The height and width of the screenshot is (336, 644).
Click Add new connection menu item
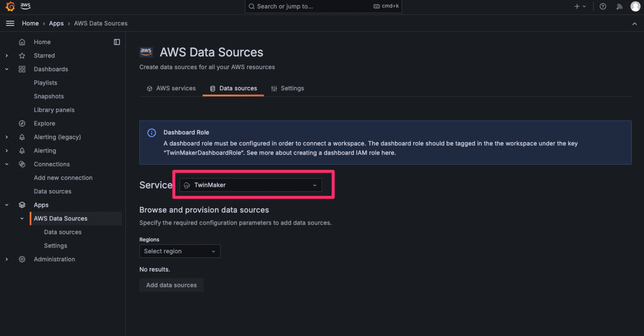(x=63, y=178)
